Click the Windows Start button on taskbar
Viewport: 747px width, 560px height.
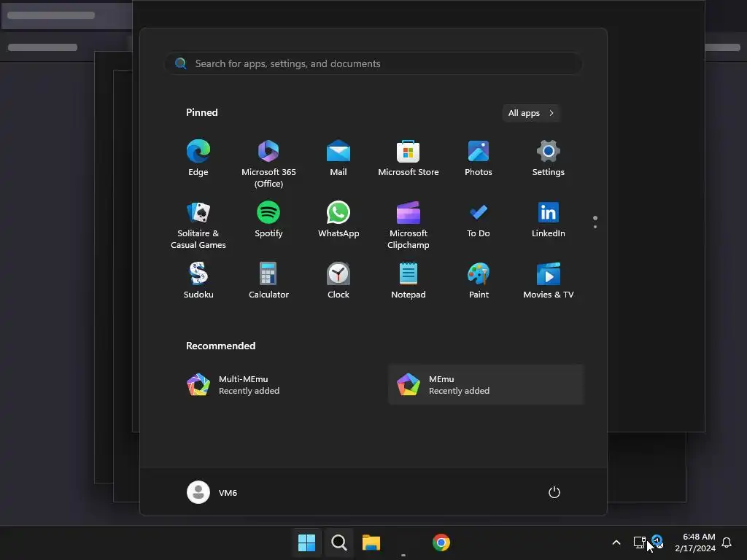pos(306,542)
